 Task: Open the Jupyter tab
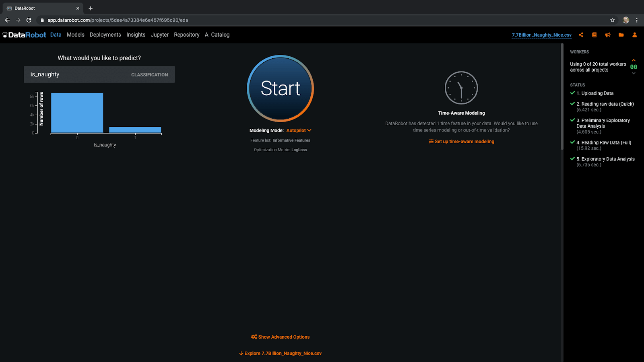point(160,35)
